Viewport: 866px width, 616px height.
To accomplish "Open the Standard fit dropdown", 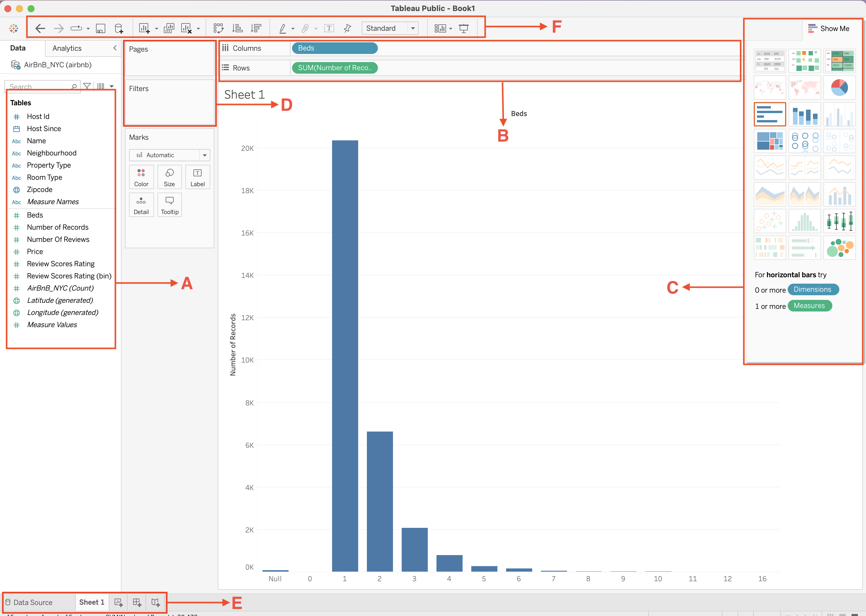I will 413,28.
